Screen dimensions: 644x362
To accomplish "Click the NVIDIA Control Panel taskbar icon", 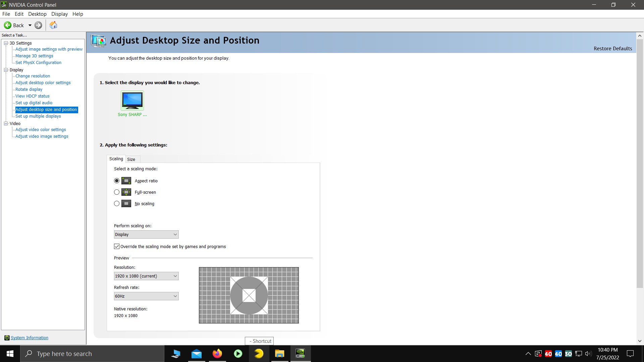I will pos(301,354).
